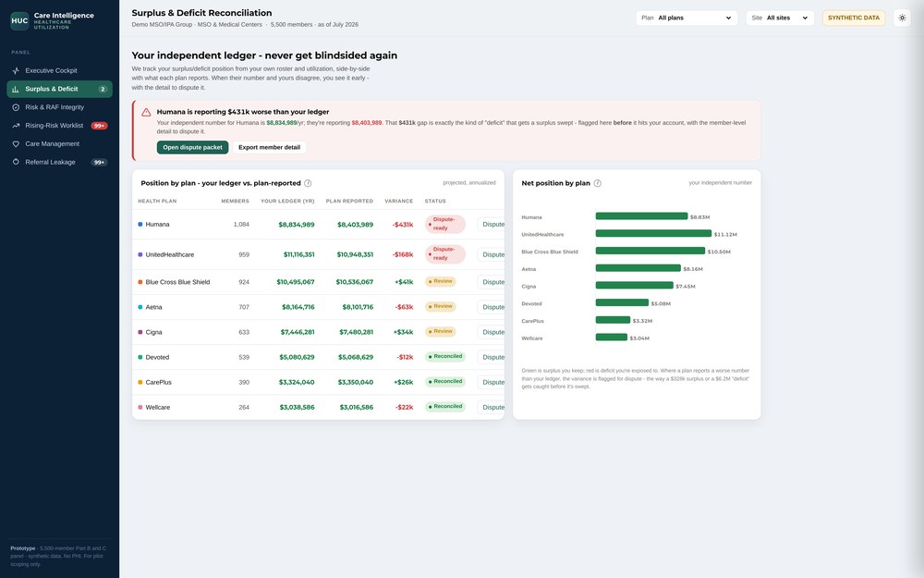This screenshot has height=578, width=924.
Task: Click the Referral Leakage icon
Action: pos(16,162)
